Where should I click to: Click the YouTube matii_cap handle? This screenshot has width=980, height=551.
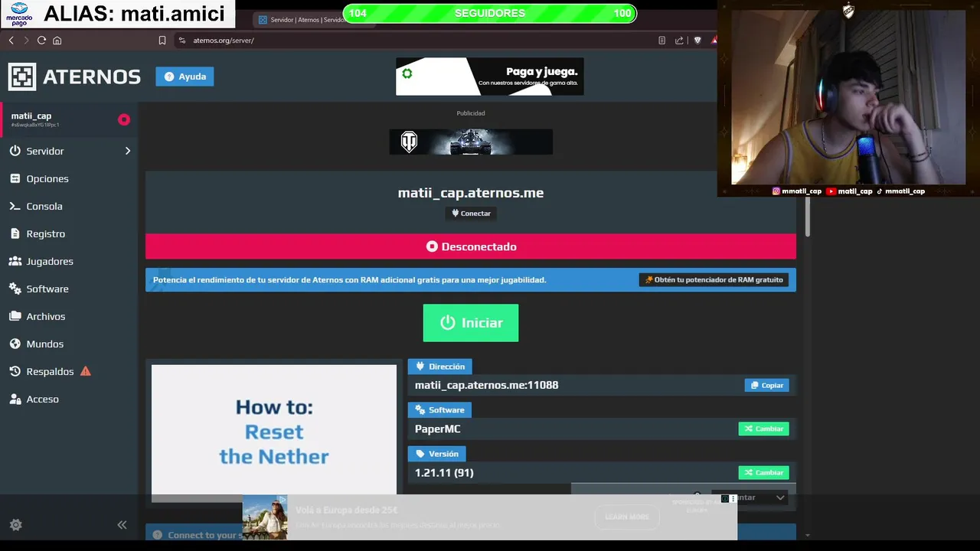(x=850, y=191)
